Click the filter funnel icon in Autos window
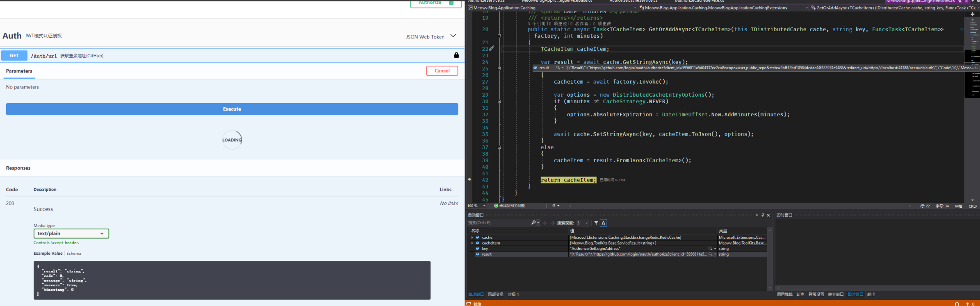This screenshot has width=980, height=306. click(x=596, y=223)
